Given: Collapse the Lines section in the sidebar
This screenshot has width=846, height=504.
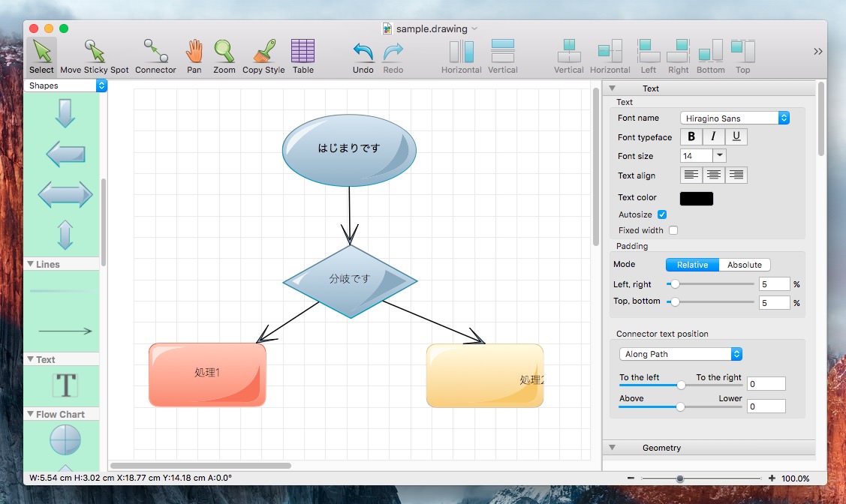Looking at the screenshot, I should pos(31,264).
